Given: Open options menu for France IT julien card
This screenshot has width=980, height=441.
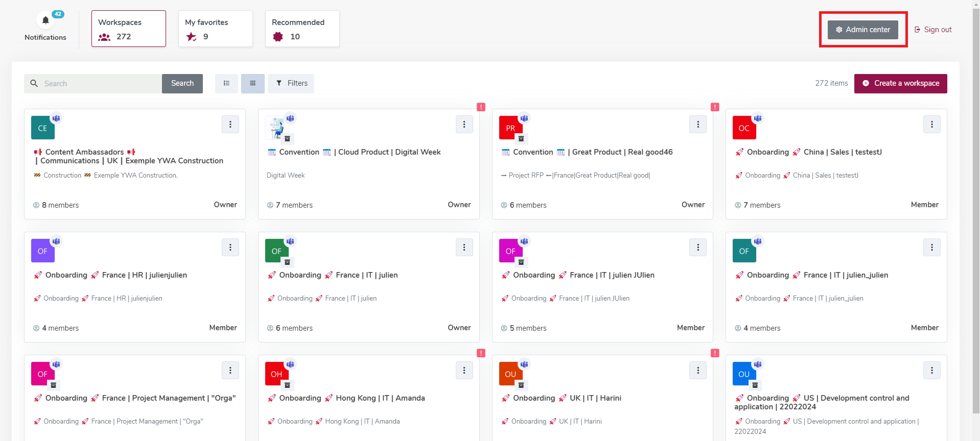Looking at the screenshot, I should point(464,247).
